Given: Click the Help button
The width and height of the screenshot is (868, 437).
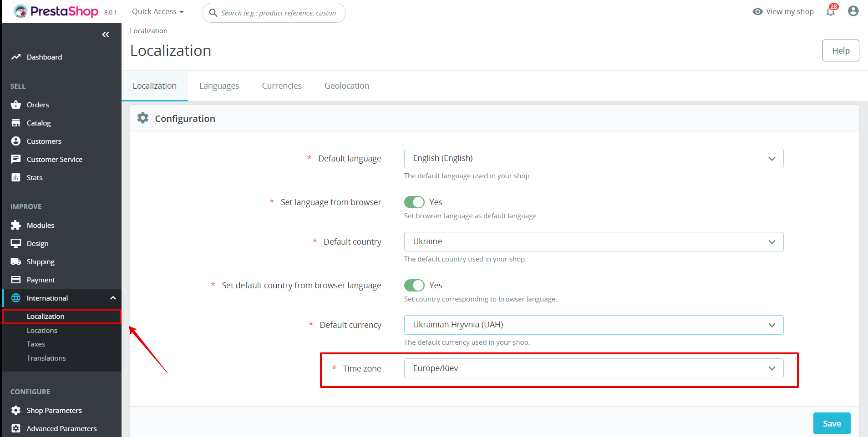Looking at the screenshot, I should point(841,50).
